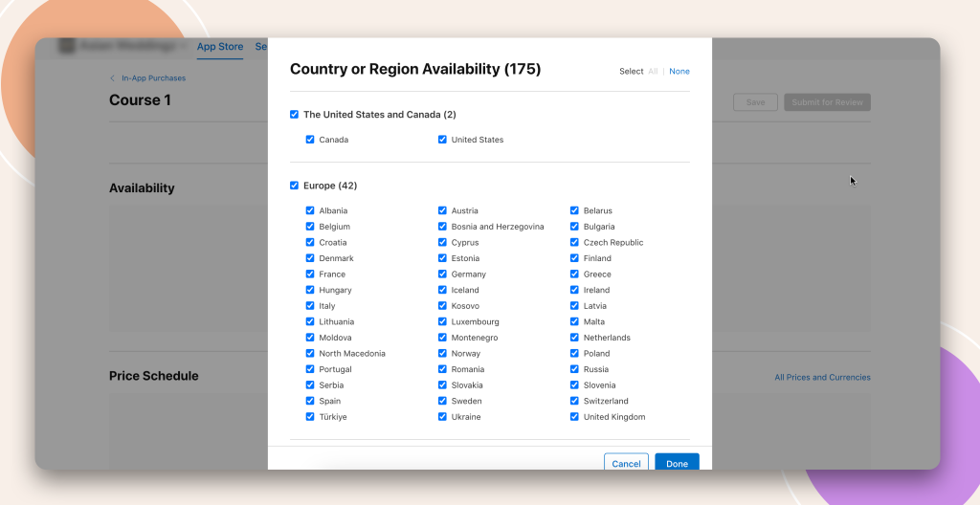Uncheck Germany
Screen dimensions: 980x505
[x=442, y=274]
